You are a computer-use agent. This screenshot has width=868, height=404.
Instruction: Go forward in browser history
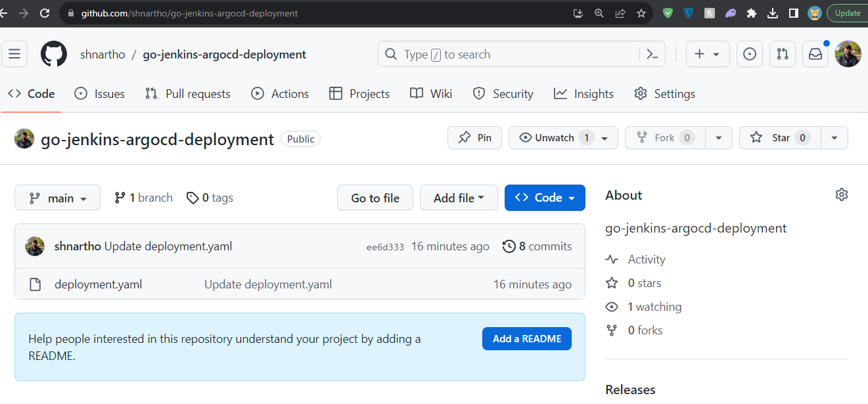24,13
